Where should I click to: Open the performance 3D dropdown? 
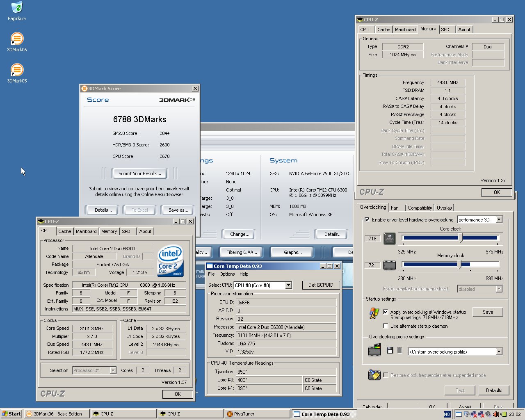coord(499,220)
